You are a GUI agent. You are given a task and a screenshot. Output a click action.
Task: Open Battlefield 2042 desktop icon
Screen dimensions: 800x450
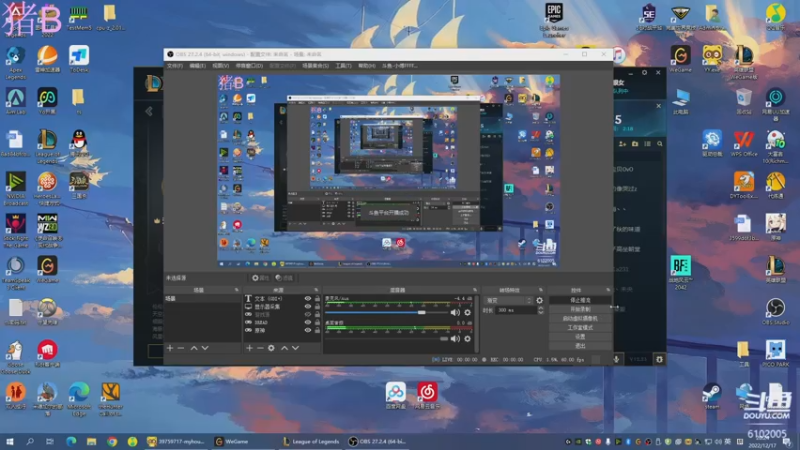(680, 272)
